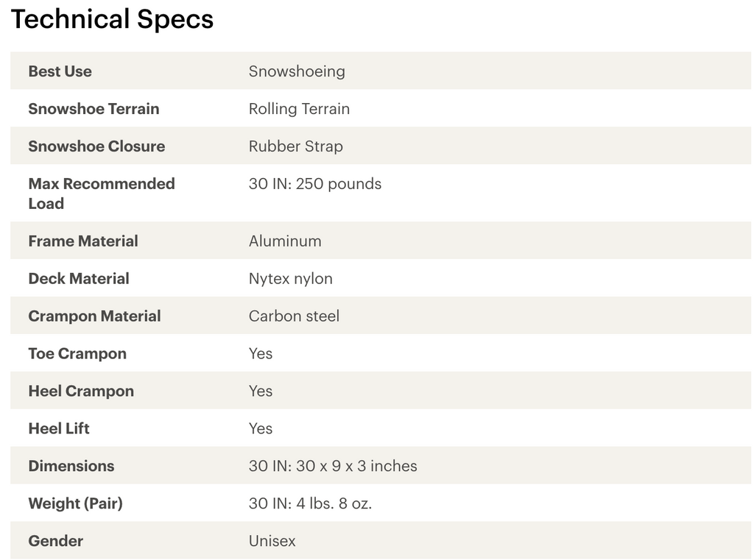This screenshot has height=560, width=754.
Task: Click the Nytex nylon deck value
Action: tap(290, 279)
